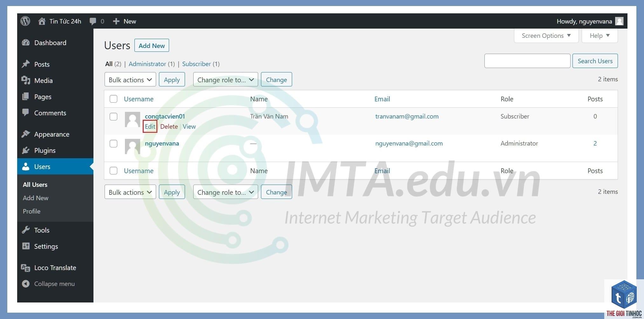Click the search users text field
This screenshot has width=644, height=319.
527,61
